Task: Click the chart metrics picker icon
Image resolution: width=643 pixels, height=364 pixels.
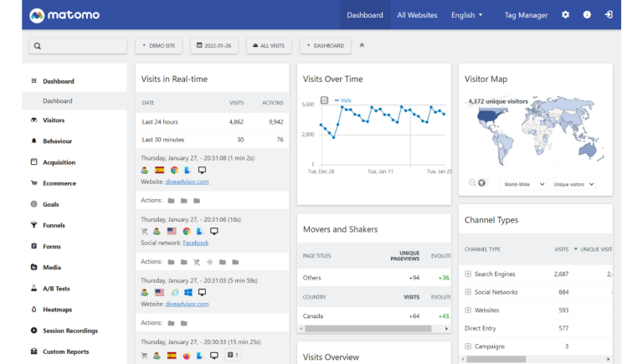Action: [325, 100]
